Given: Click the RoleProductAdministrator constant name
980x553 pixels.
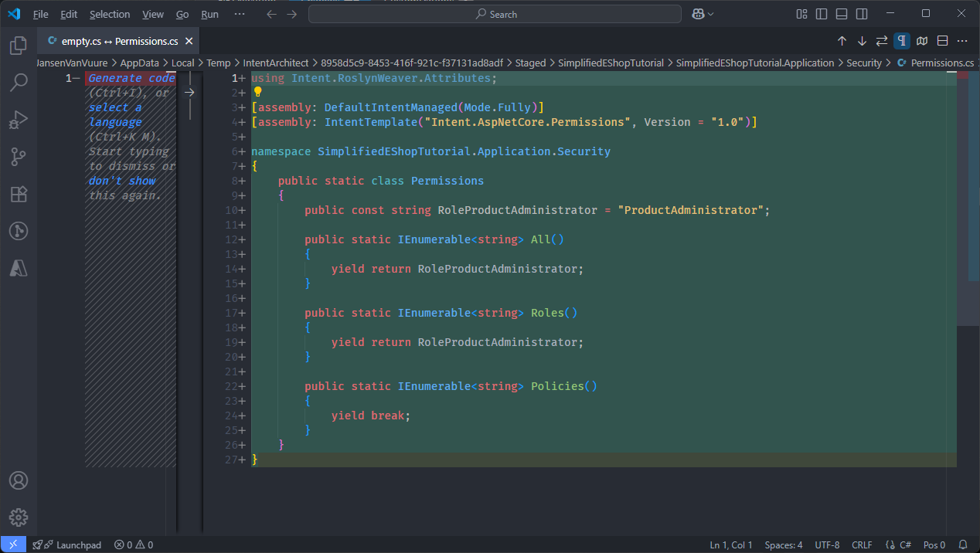Looking at the screenshot, I should [x=517, y=210].
